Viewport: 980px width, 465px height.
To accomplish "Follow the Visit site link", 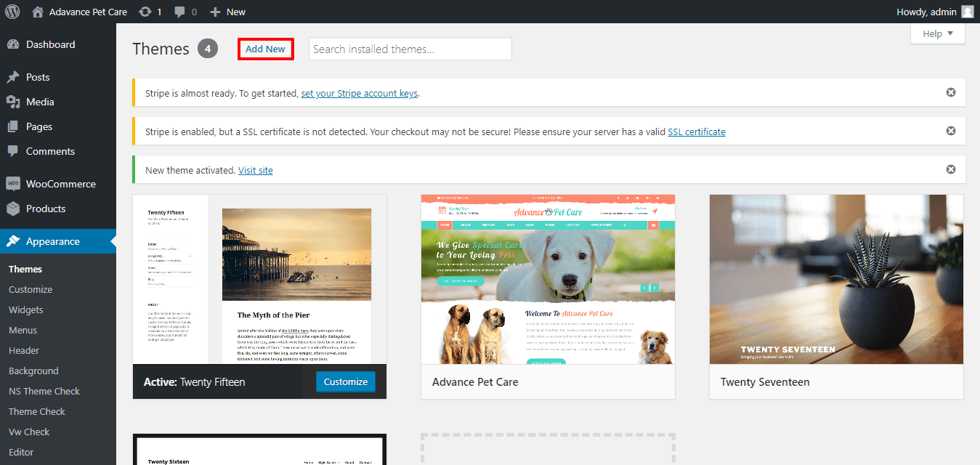I will 255,170.
